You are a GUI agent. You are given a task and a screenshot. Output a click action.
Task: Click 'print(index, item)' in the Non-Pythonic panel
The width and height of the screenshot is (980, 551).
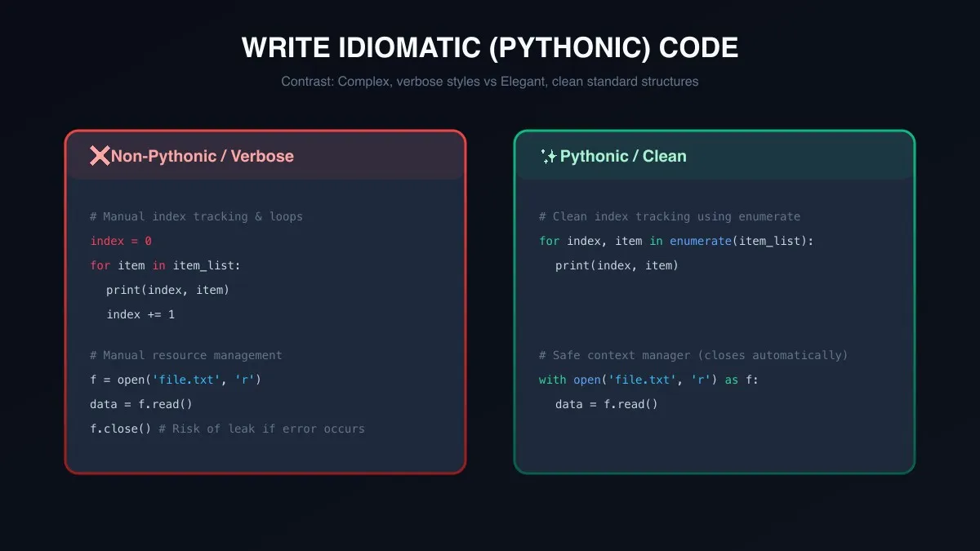[167, 290]
